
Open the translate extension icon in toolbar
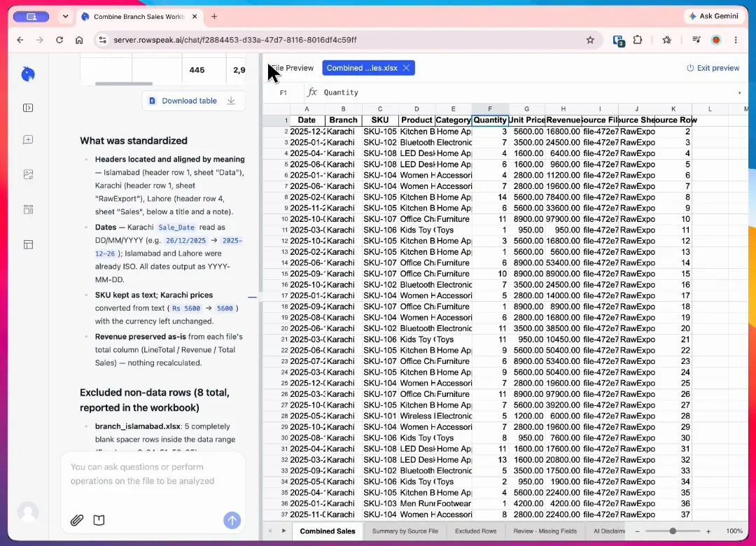coord(618,41)
